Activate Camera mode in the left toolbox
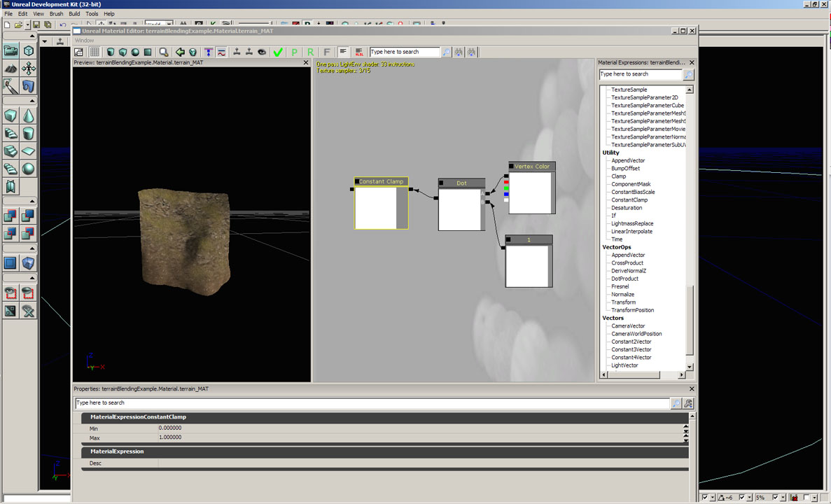This screenshot has height=504, width=831. (x=11, y=50)
